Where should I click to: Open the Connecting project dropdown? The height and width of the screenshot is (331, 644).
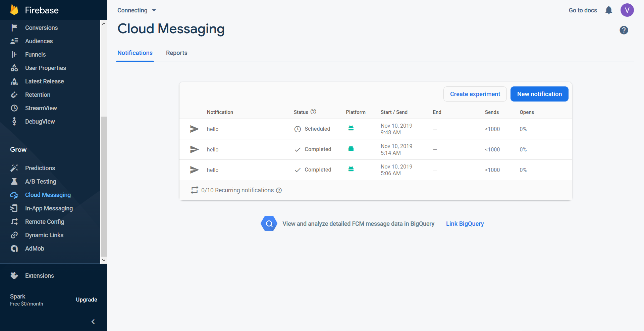[137, 10]
